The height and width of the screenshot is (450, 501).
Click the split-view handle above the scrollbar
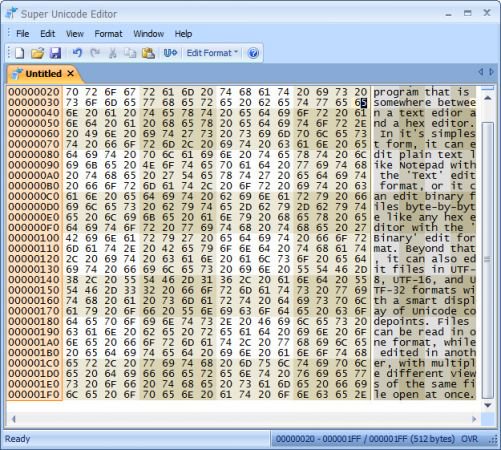point(488,88)
